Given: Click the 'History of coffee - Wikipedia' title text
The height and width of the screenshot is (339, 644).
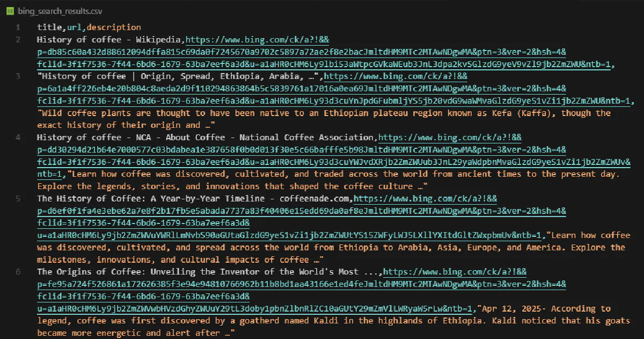Looking at the screenshot, I should point(110,40).
